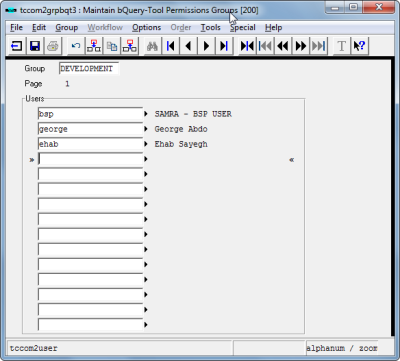
Task: Click the active empty user field with cursor
Action: click(x=90, y=159)
